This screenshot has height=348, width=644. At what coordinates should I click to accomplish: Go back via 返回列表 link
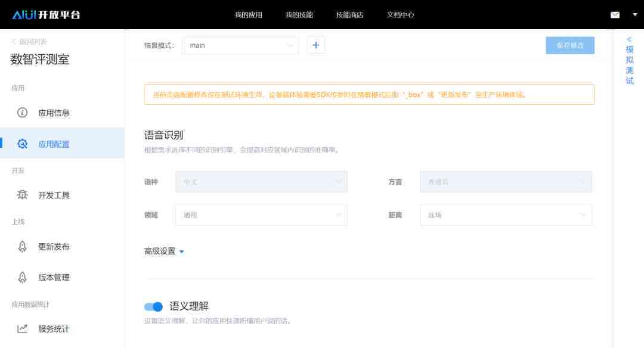(29, 42)
